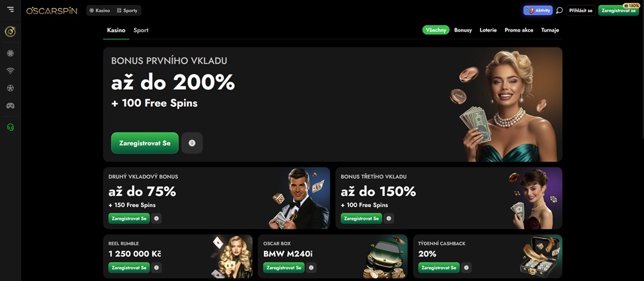Click Zaregistrovat Se on first deposit banner
The image size is (644, 281).
[x=144, y=143]
